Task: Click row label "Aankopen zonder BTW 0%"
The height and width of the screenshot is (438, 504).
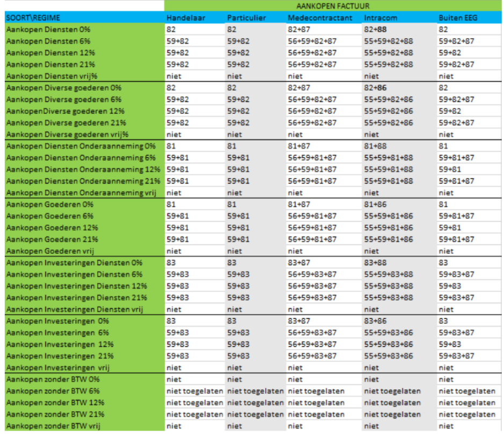Action: click(53, 379)
